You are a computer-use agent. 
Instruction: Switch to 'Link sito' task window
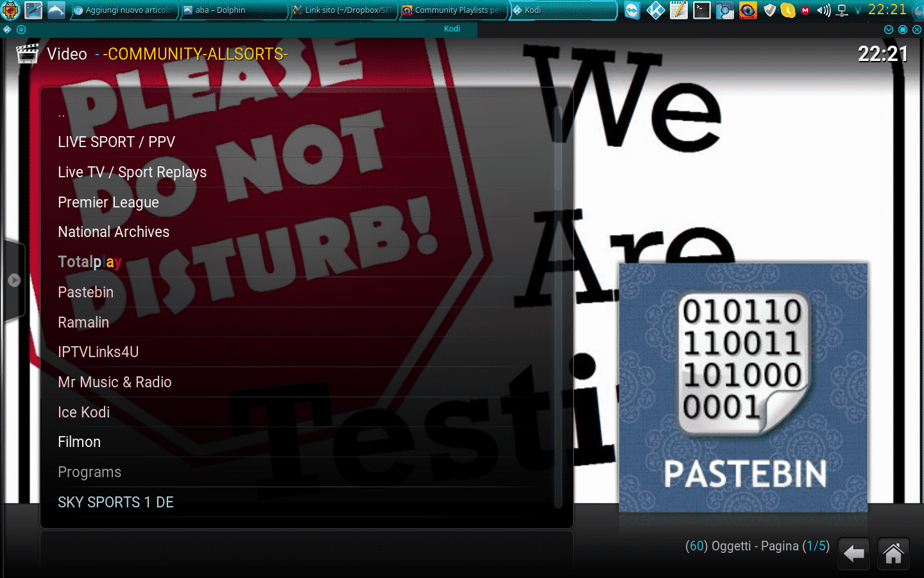tap(343, 10)
